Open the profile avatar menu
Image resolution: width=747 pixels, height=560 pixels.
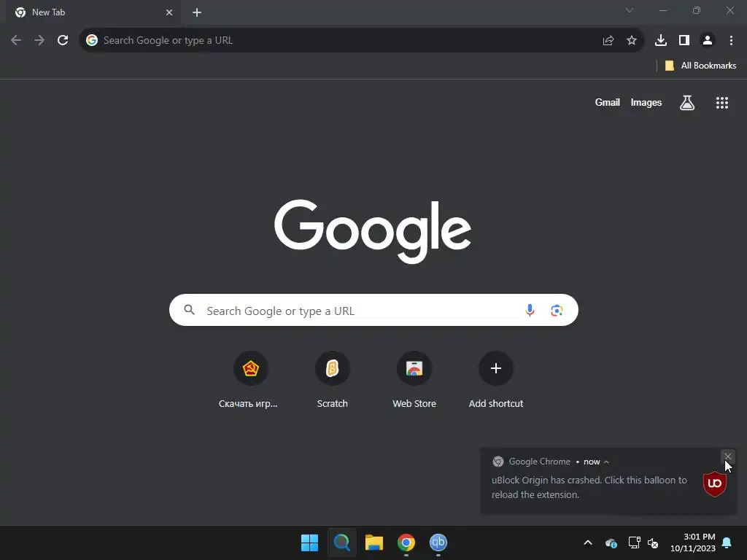pyautogui.click(x=708, y=41)
